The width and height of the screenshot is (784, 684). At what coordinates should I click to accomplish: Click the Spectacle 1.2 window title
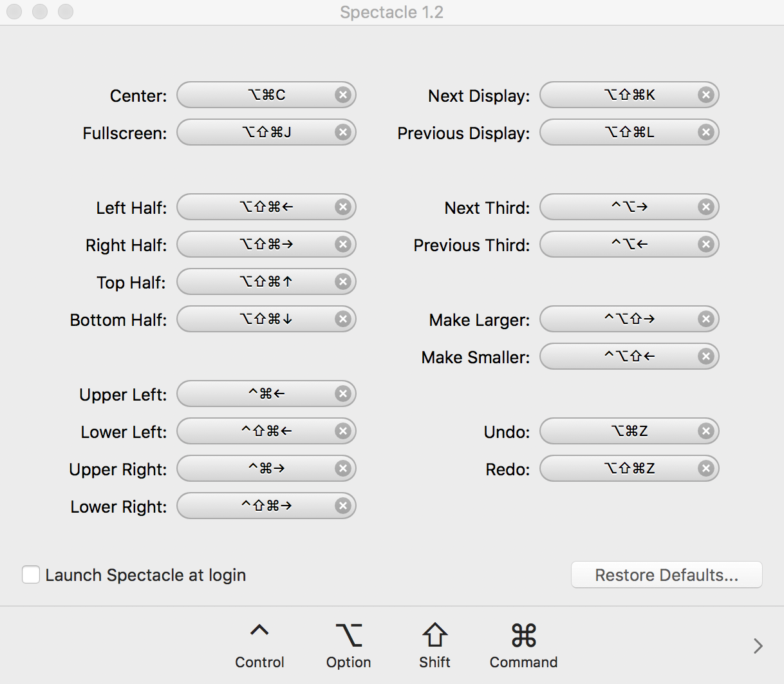[x=391, y=12]
